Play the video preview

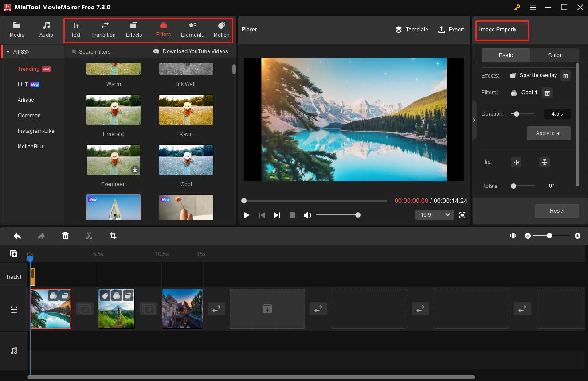(x=247, y=215)
